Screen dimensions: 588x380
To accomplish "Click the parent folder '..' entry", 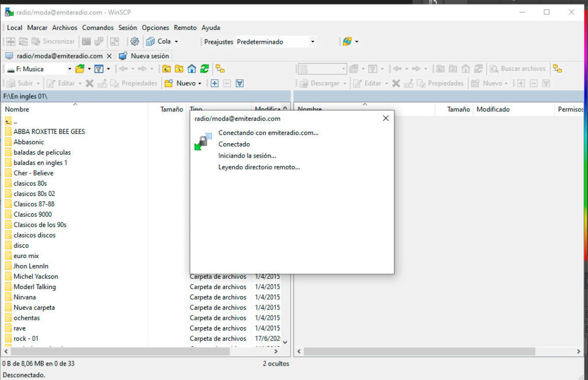I will click(x=11, y=122).
